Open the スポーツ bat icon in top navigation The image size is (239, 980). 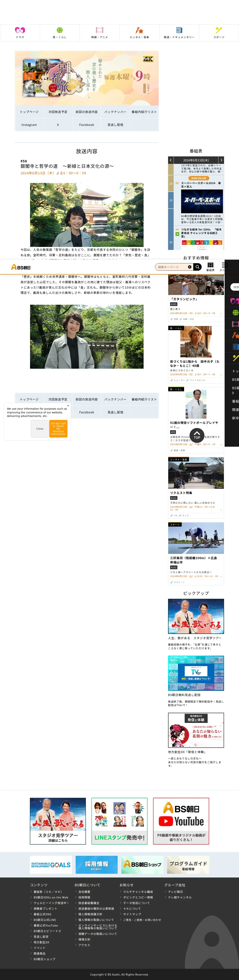click(219, 30)
